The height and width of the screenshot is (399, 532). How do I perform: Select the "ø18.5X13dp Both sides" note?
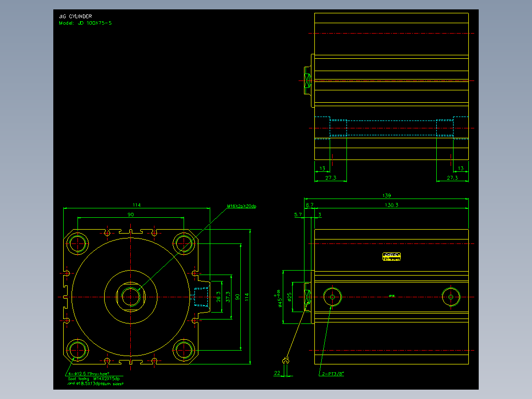click(100, 384)
